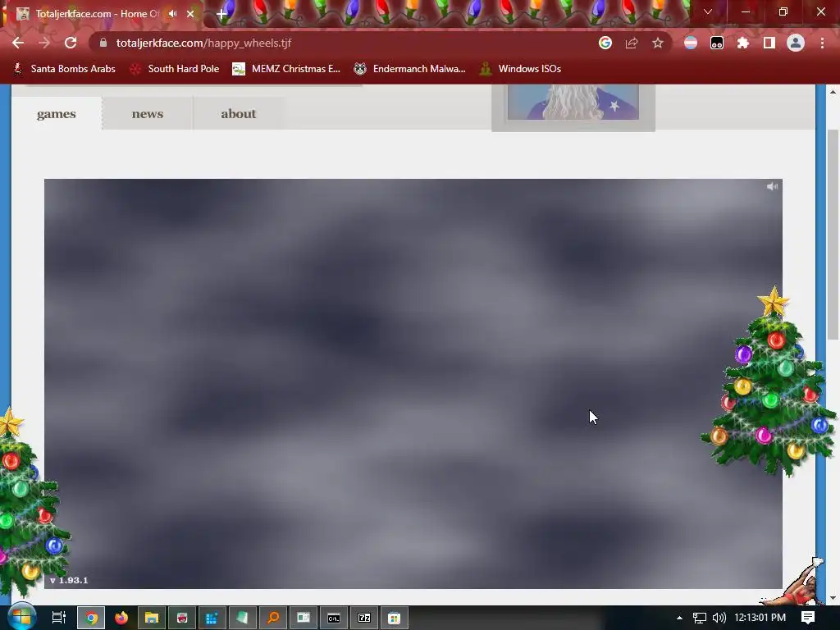This screenshot has height=630, width=840.
Task: Open the MEMZ Christmas bookmark
Action: point(286,69)
